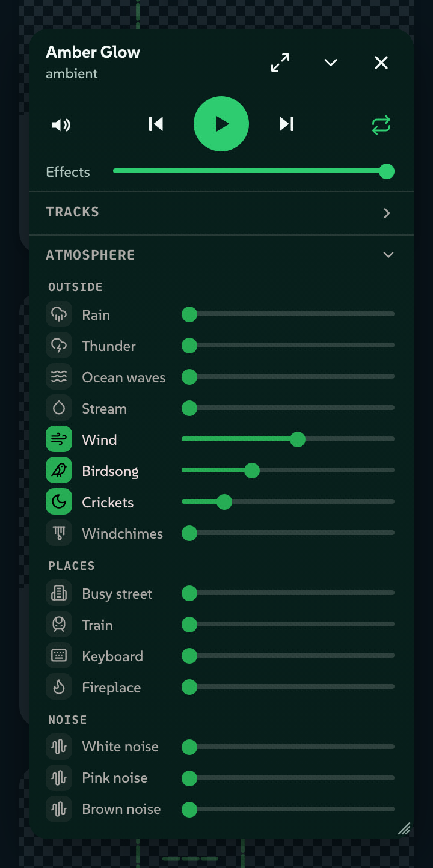
Task: Toggle the Keyboard icon
Action: tap(59, 656)
